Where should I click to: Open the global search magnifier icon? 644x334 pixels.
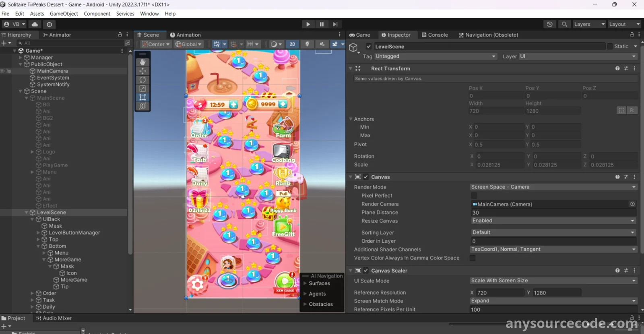pyautogui.click(x=564, y=24)
